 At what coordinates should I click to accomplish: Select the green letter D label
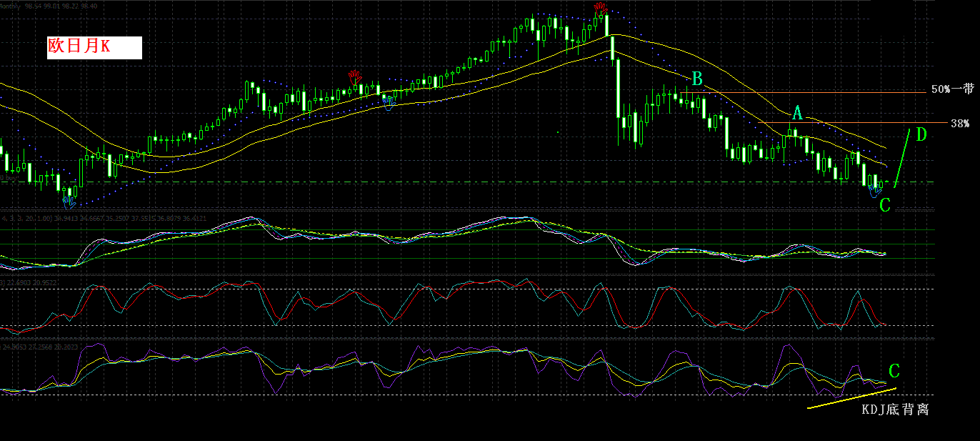click(921, 134)
